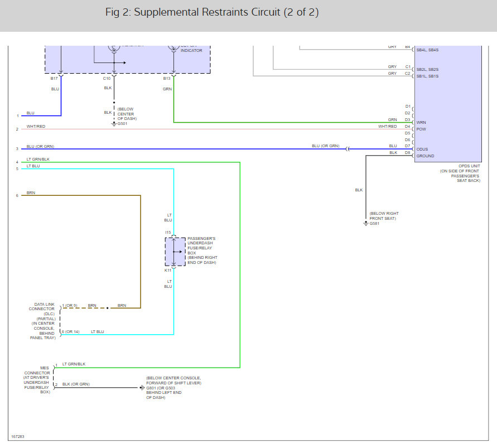Click the figure title 'Fig 2: Supplemental Restraints Circuit'

coord(212,12)
